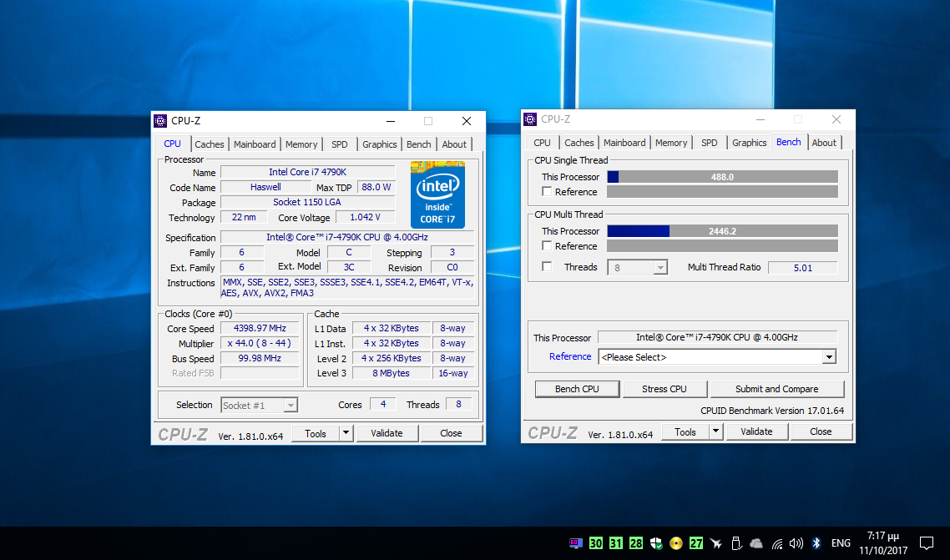Screen dimensions: 950x560
Task: Open the Reference processor 'Please Select' dropdown
Action: [x=717, y=357]
